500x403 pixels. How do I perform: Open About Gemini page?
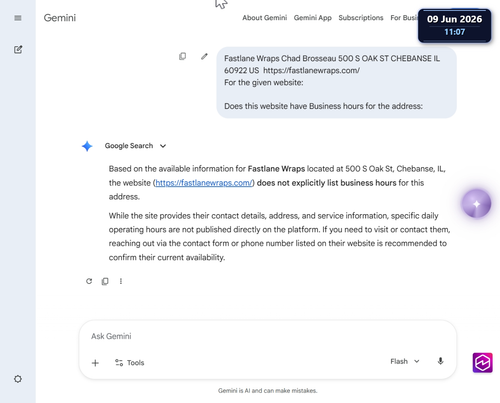pyautogui.click(x=264, y=18)
